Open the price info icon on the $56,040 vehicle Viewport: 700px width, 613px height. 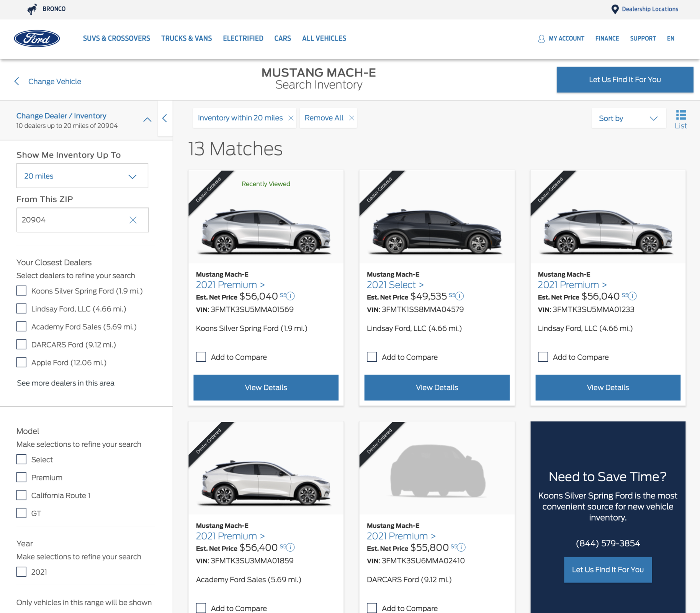[290, 296]
